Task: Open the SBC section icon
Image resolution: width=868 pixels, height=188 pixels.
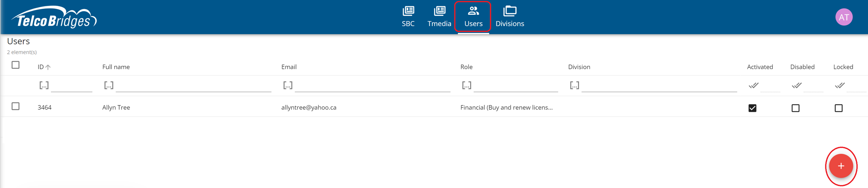Action: click(x=408, y=11)
